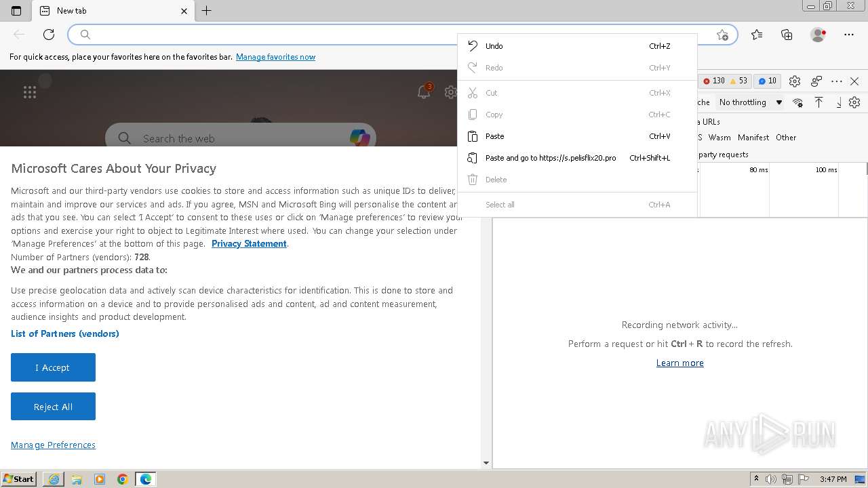Open notifications bell with badge
The width and height of the screenshot is (868, 488).
[x=425, y=91]
